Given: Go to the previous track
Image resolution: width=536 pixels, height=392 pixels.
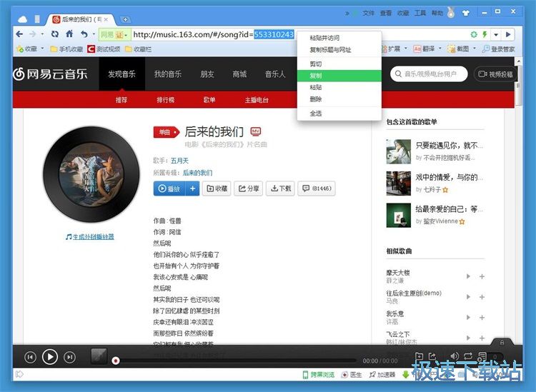Looking at the screenshot, I should click(x=30, y=357).
